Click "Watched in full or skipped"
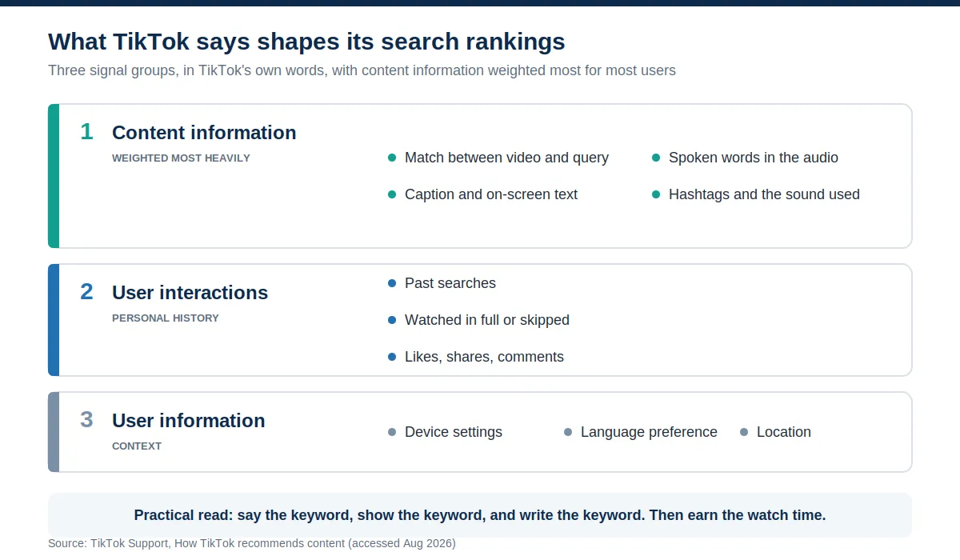Screen dimensions: 960x560 [x=487, y=320]
